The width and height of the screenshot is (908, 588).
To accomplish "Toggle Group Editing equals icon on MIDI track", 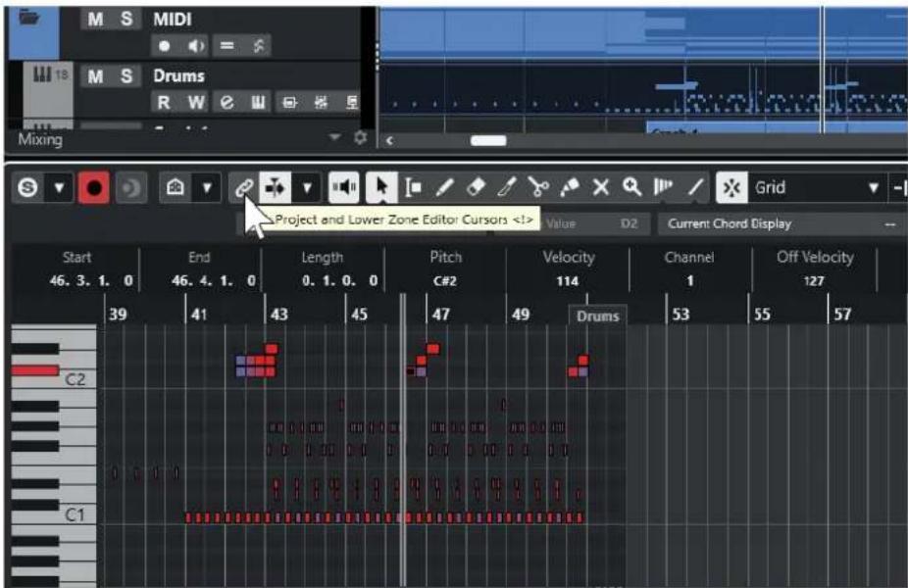I will click(227, 46).
